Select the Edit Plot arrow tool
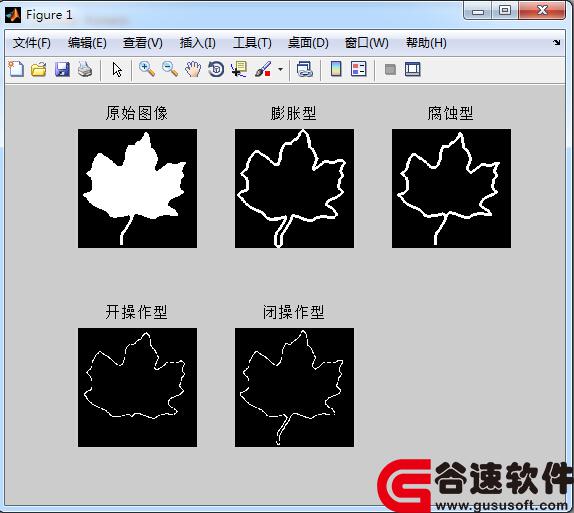The image size is (574, 513). [117, 69]
